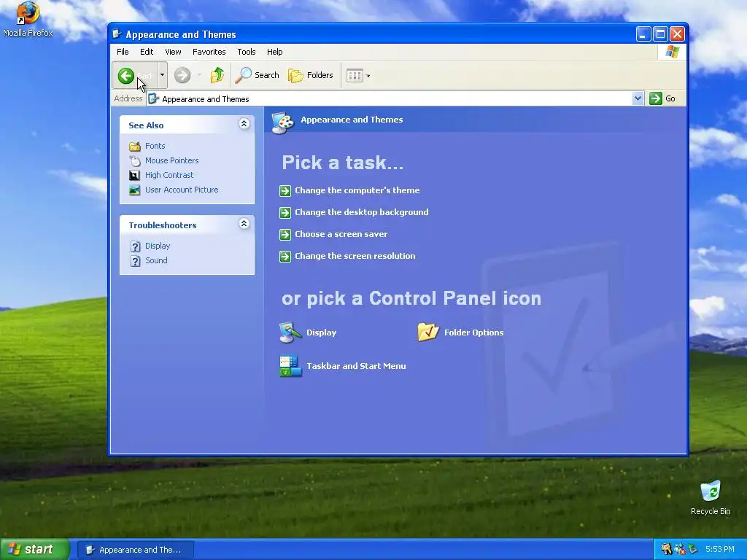Open the Tools menu
Viewport: 747px width, 560px height.
click(247, 52)
